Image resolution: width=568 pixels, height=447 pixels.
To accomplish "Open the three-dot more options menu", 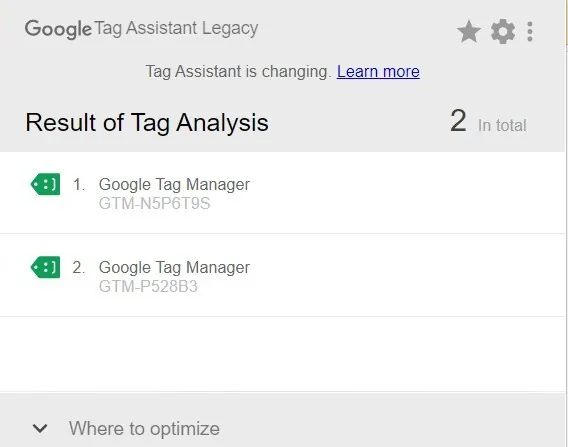I will [530, 32].
